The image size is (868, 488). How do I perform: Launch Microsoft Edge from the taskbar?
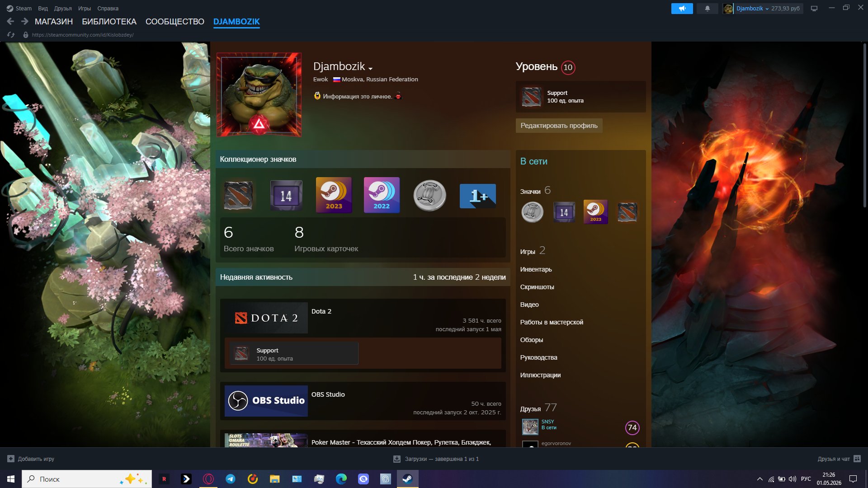coord(341,479)
